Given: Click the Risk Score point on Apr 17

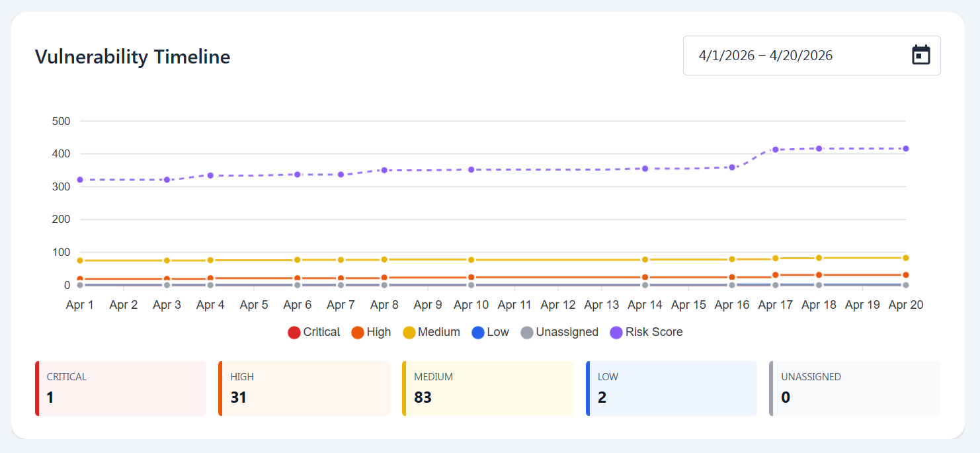Looking at the screenshot, I should click(775, 149).
